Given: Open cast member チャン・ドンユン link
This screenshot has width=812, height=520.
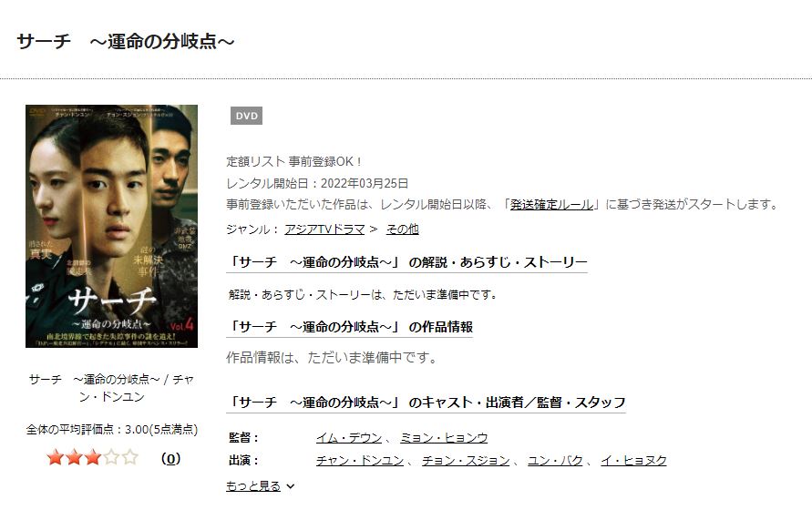Looking at the screenshot, I should 360,461.
